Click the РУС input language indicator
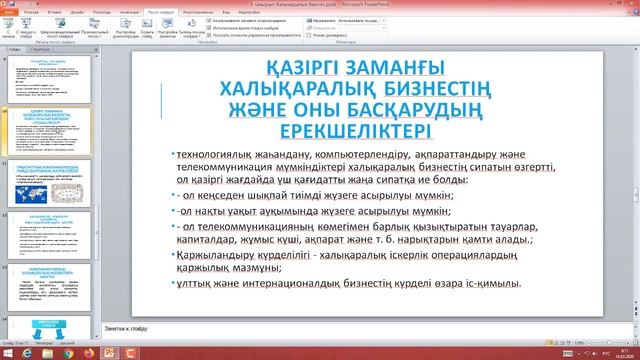Image resolution: width=640 pixels, height=360 pixels. click(x=606, y=353)
